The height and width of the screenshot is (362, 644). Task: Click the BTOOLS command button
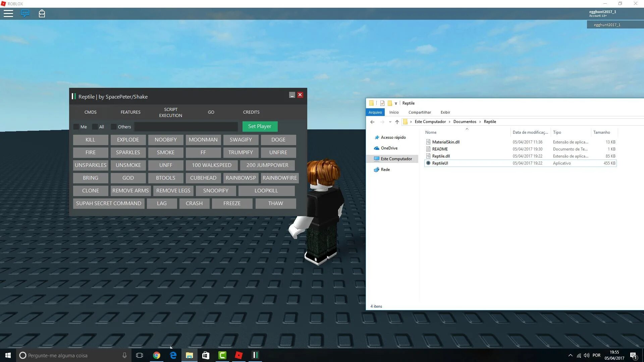click(165, 178)
